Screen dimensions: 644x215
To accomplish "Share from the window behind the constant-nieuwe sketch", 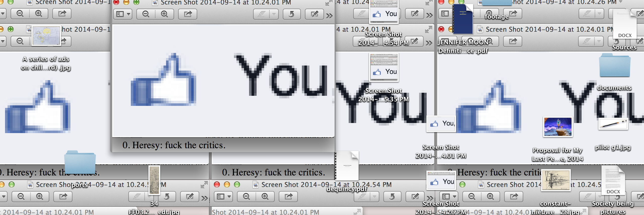I will click(x=514, y=196).
